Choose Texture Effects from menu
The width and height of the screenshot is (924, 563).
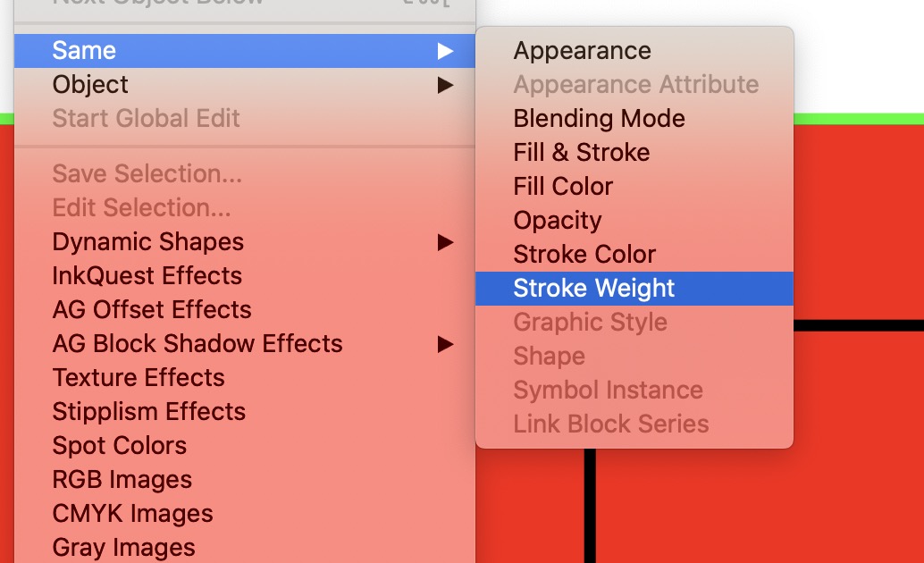pyautogui.click(x=139, y=378)
